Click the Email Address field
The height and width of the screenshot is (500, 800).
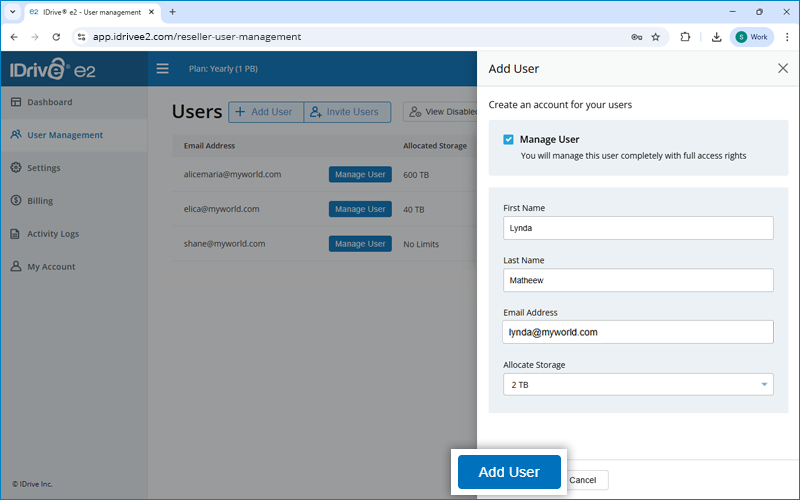(638, 332)
